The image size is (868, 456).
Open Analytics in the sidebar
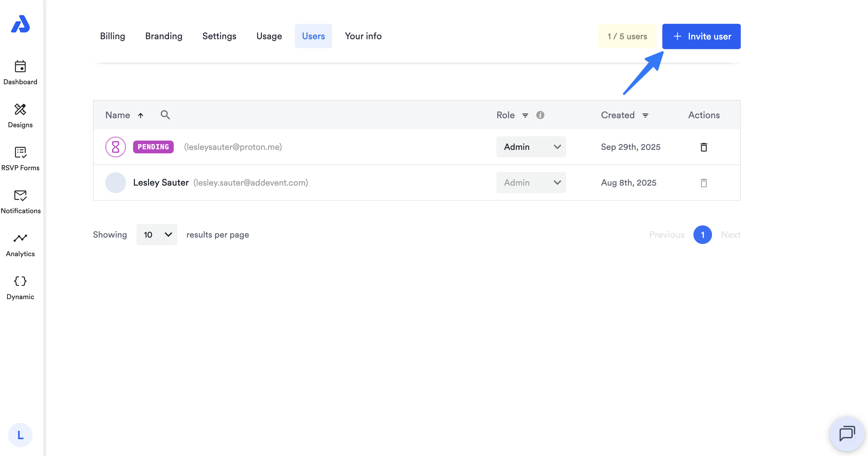[20, 245]
